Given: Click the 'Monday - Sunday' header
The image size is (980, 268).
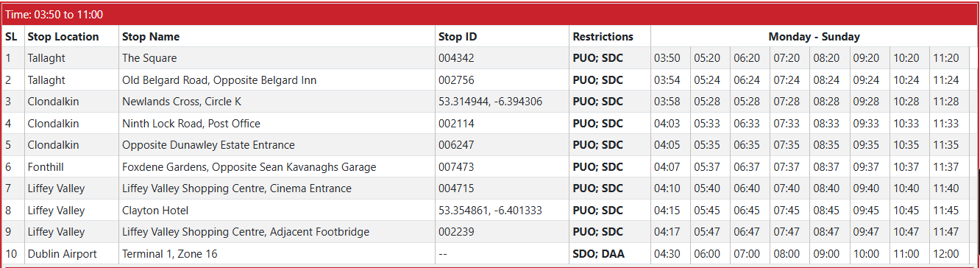Looking at the screenshot, I should click(x=814, y=36).
